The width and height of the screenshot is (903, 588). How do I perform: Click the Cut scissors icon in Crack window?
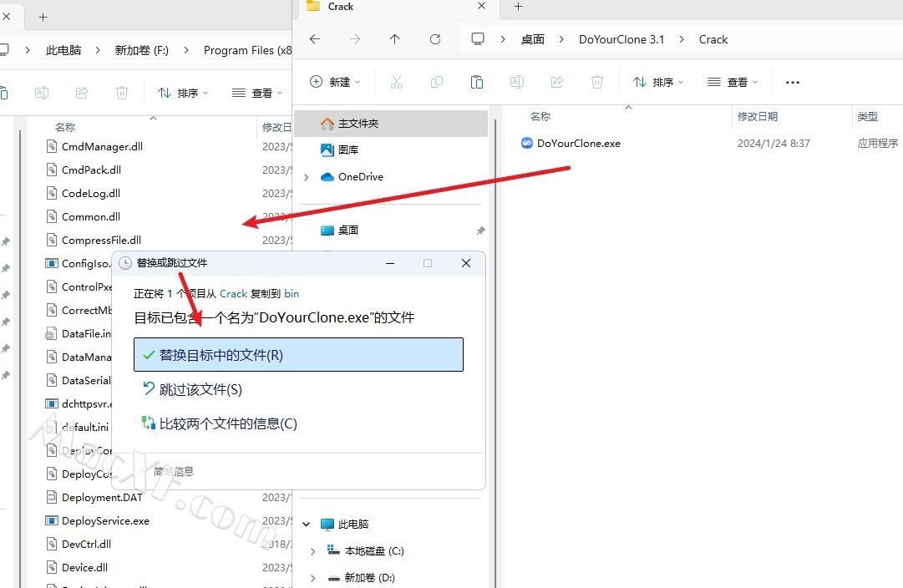pyautogui.click(x=397, y=83)
